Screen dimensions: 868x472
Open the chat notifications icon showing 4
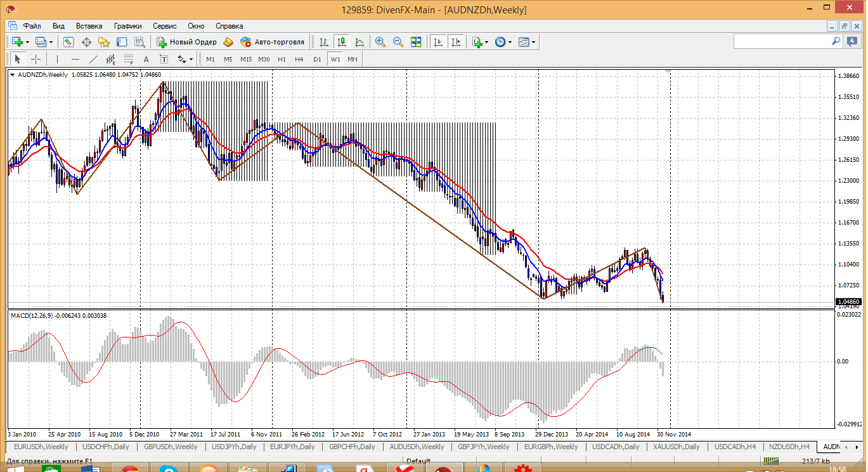(x=852, y=41)
